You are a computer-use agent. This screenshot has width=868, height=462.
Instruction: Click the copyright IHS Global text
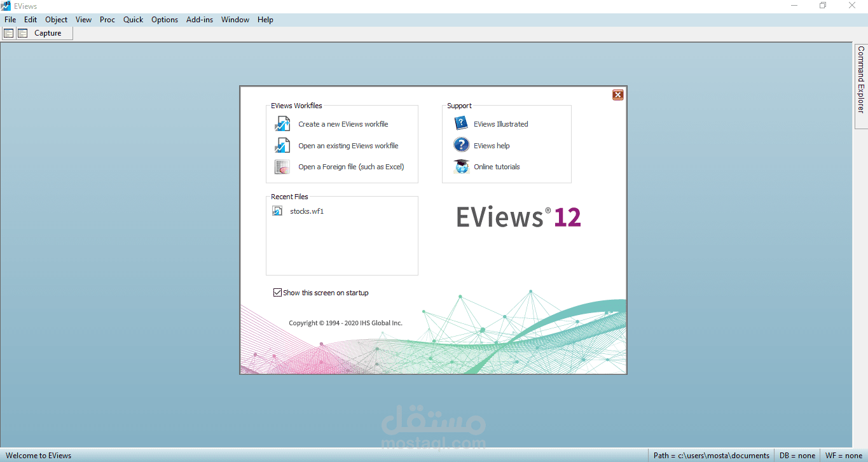point(345,323)
